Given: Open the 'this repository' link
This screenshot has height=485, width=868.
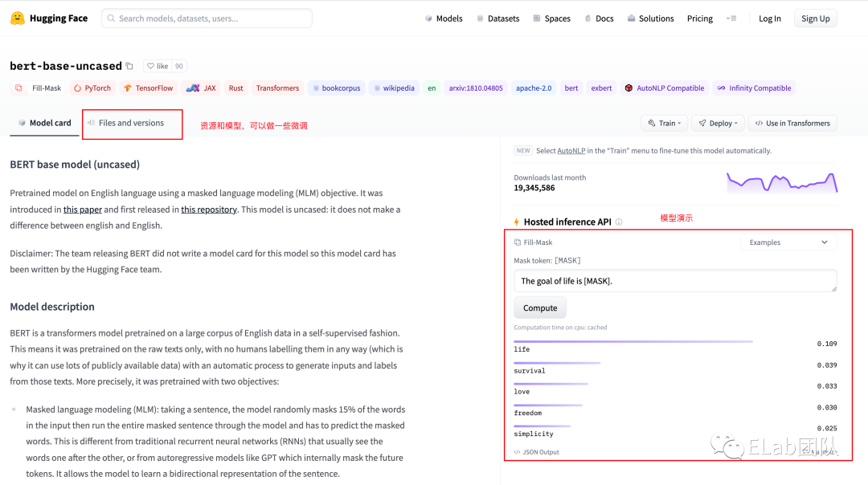Looking at the screenshot, I should (x=209, y=210).
